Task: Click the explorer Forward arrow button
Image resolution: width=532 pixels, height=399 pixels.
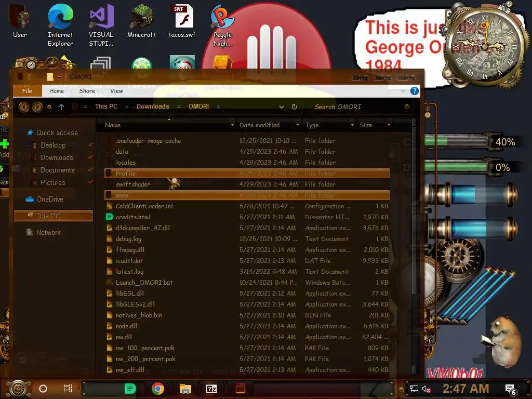Action: click(x=37, y=107)
